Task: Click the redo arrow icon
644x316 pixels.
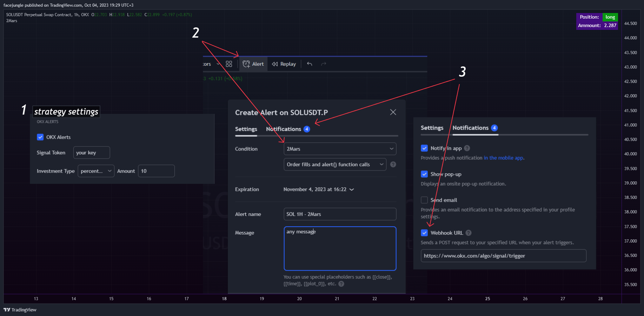Action: click(324, 64)
